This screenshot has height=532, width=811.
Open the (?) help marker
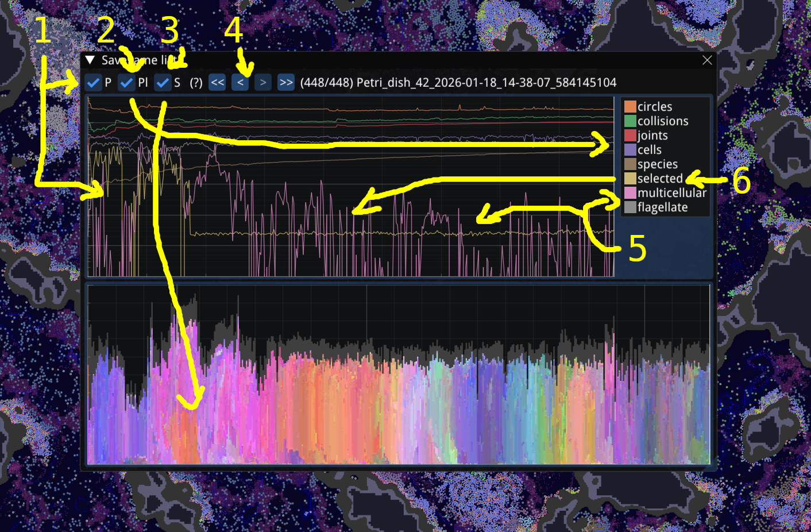click(196, 83)
